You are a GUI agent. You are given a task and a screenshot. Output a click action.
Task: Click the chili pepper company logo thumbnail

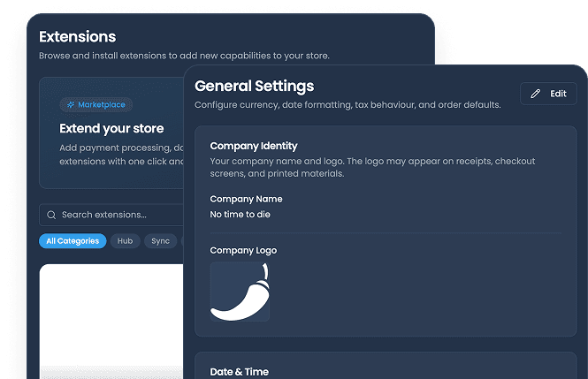coord(240,292)
